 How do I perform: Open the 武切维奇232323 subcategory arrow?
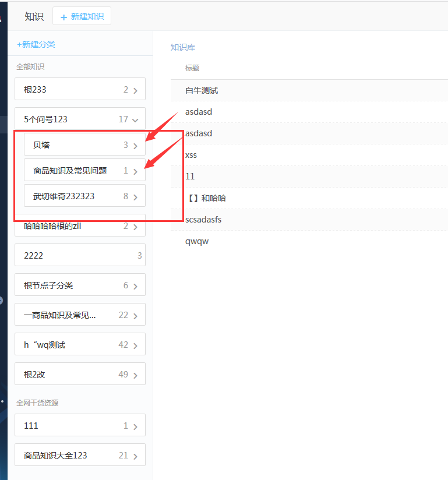(x=135, y=197)
